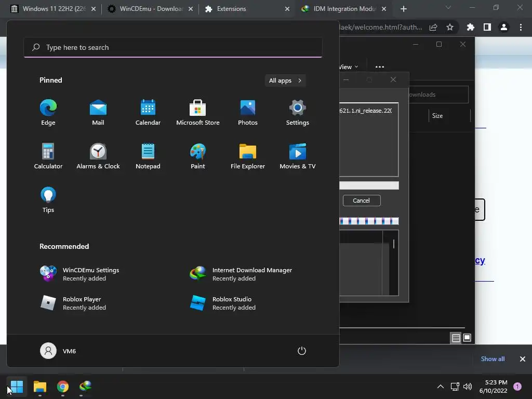Open the Tips app
Image resolution: width=532 pixels, height=399 pixels.
(x=48, y=200)
